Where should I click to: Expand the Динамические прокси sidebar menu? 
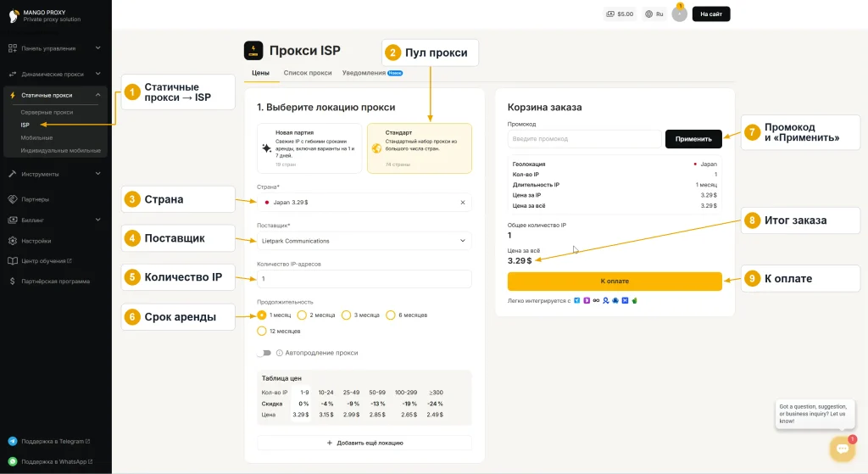(55, 75)
